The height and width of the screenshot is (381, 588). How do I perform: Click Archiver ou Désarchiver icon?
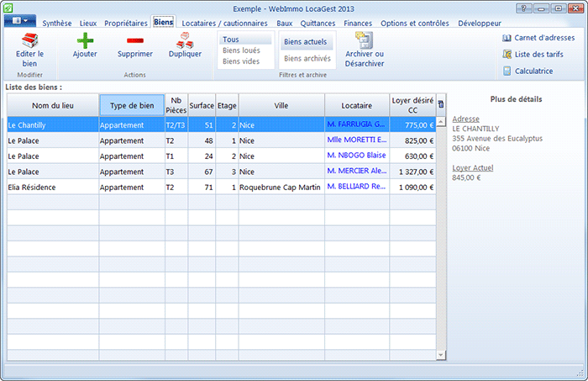point(364,40)
